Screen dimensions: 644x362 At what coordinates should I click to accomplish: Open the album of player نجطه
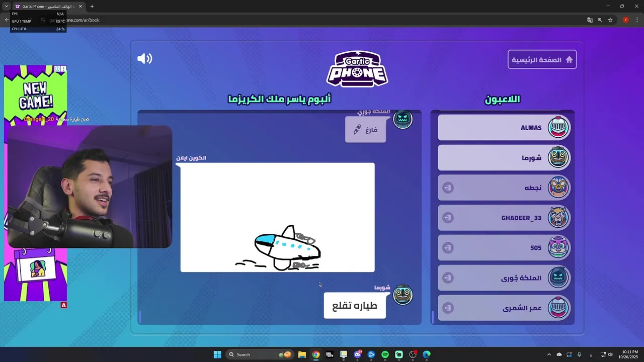(504, 188)
